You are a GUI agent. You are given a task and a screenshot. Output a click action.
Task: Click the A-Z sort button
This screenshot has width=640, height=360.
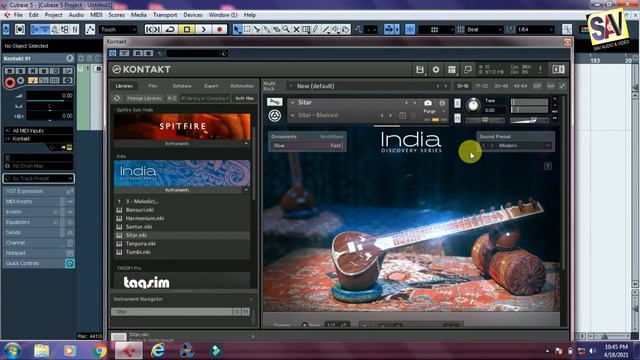click(x=172, y=98)
